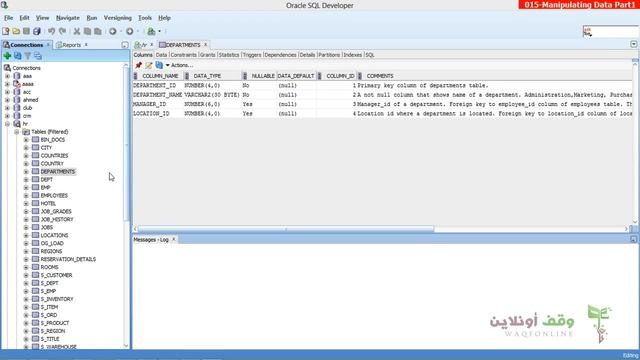Click the search field at top right

pos(610,31)
